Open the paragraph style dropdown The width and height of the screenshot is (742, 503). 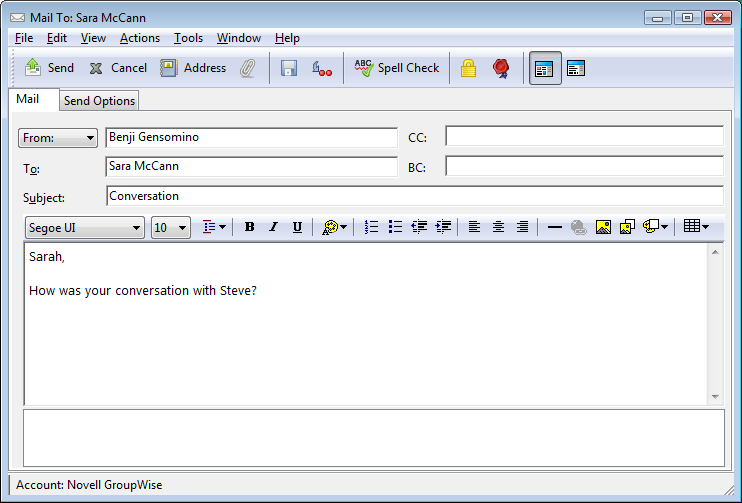click(214, 227)
